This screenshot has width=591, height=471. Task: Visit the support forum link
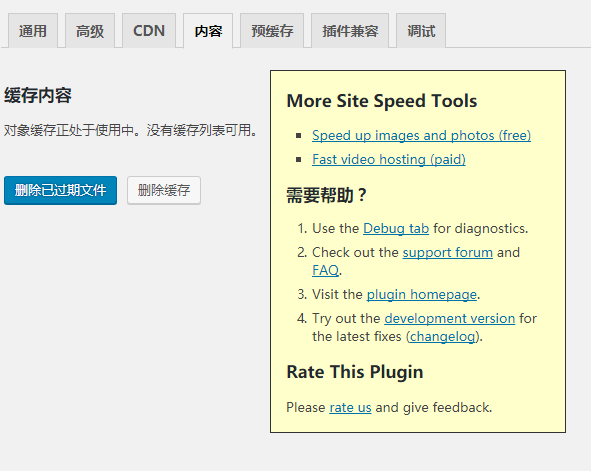(x=447, y=252)
